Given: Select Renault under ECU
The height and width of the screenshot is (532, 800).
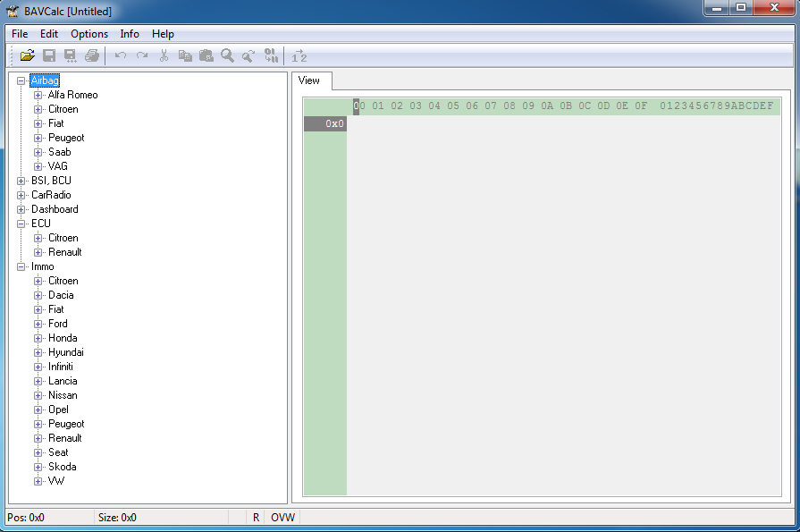Looking at the screenshot, I should 64,252.
